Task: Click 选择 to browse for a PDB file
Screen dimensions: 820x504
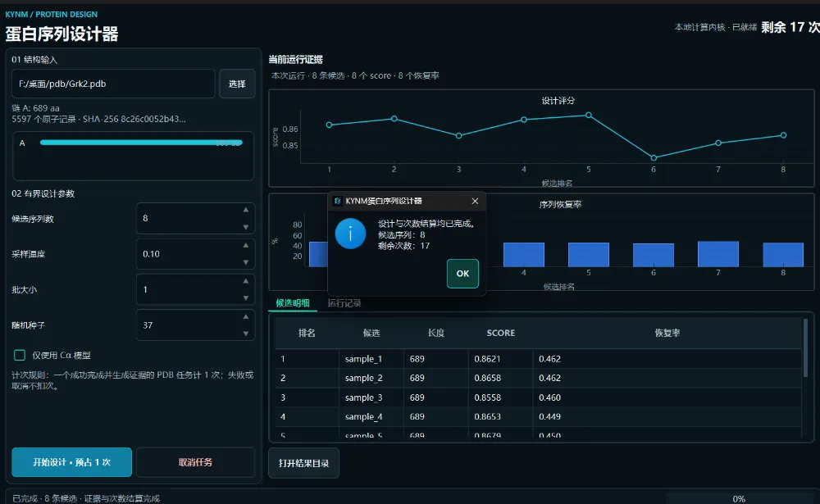Action: (x=237, y=84)
